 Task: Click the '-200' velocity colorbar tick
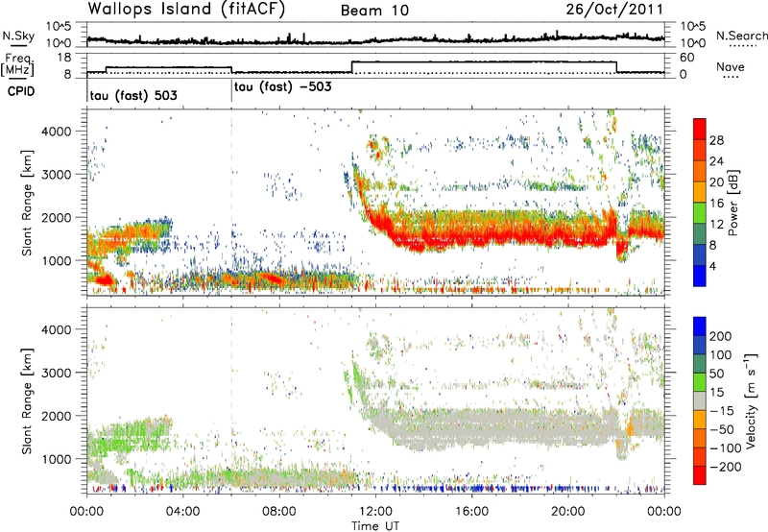(x=726, y=467)
